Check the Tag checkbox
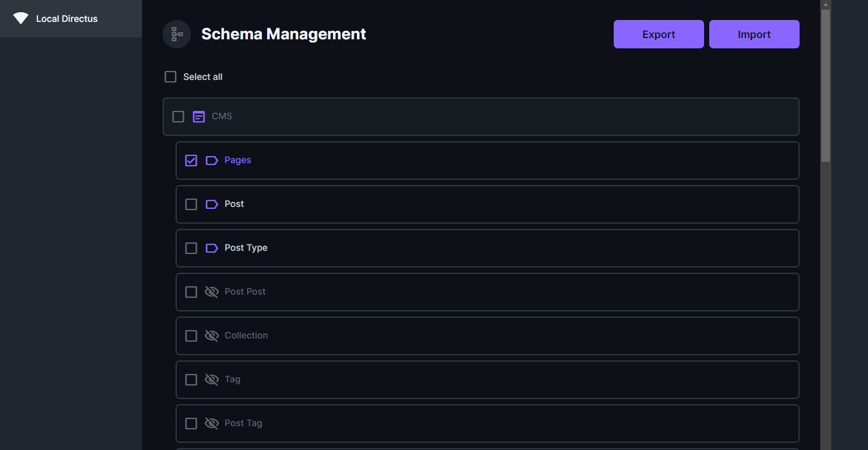868x450 pixels. [x=191, y=380]
